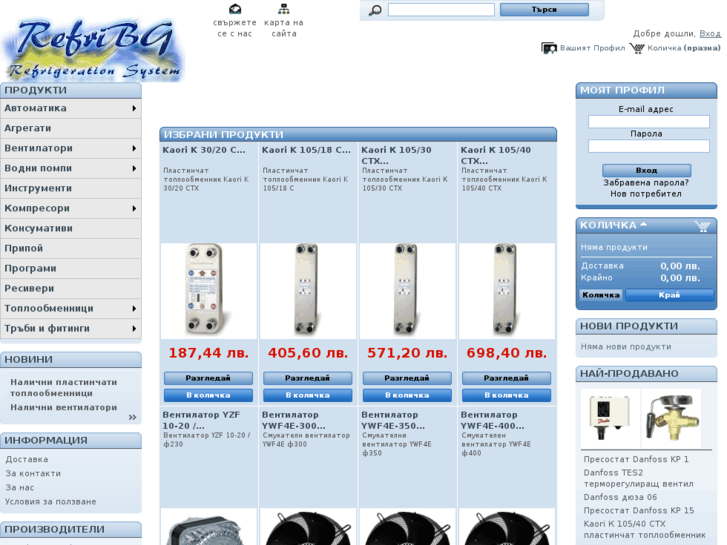Open the news double-arrow more icon
This screenshot has width=727, height=545.
[133, 417]
